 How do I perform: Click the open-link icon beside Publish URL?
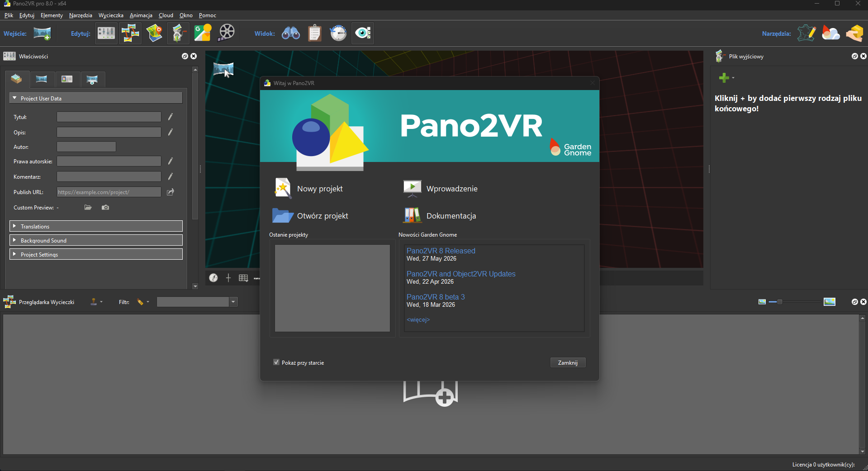pos(171,192)
